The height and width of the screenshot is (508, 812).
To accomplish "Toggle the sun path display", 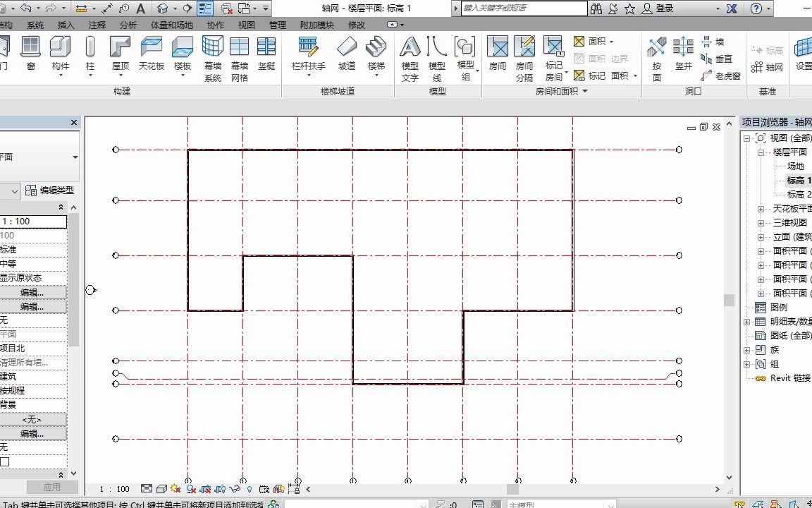I will point(174,488).
